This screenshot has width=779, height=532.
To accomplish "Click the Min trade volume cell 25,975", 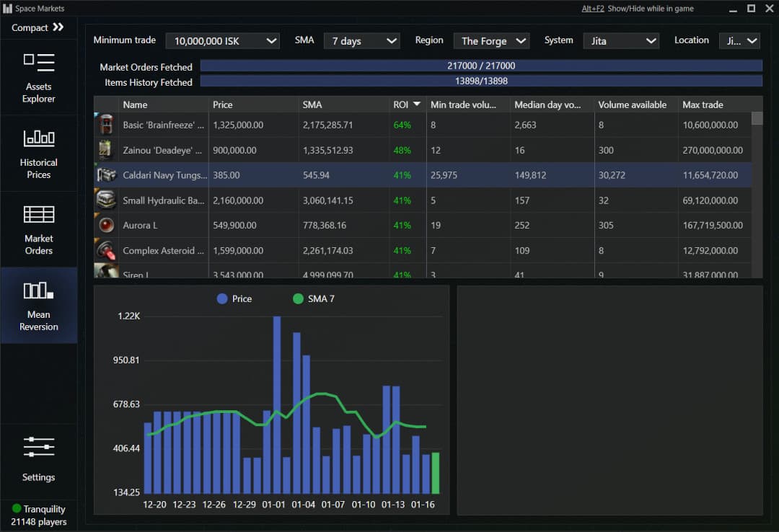I will pos(444,175).
